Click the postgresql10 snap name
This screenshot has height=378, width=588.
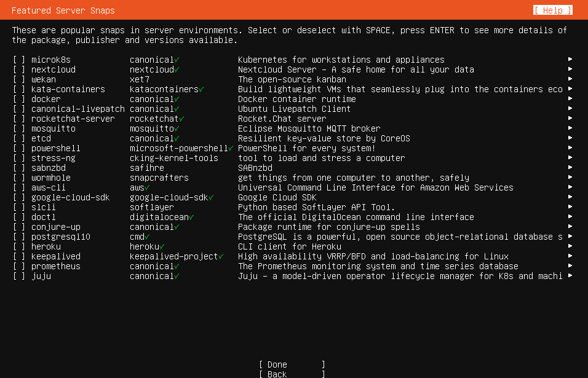click(61, 237)
